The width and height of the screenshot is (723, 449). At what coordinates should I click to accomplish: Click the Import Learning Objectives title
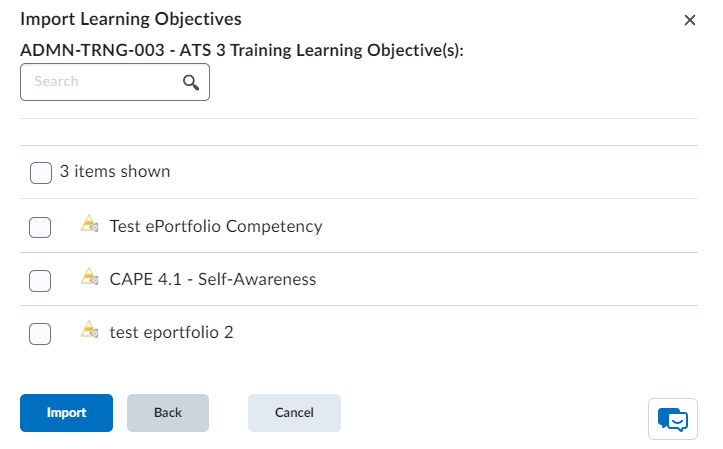point(130,19)
